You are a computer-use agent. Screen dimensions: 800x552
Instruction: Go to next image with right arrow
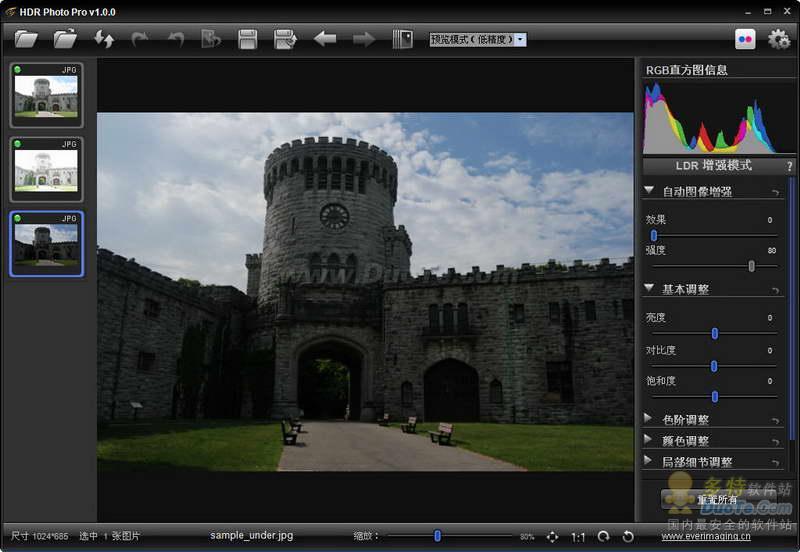pyautogui.click(x=364, y=39)
